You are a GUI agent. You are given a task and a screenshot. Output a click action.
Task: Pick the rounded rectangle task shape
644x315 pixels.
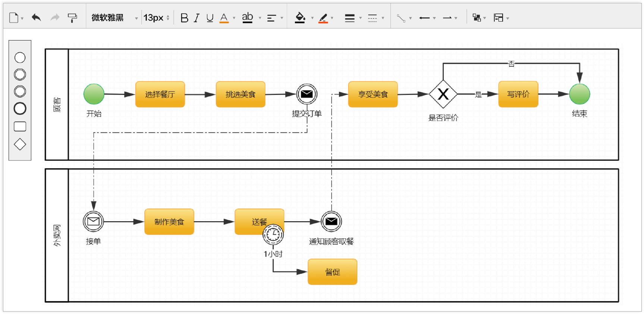tap(20, 127)
